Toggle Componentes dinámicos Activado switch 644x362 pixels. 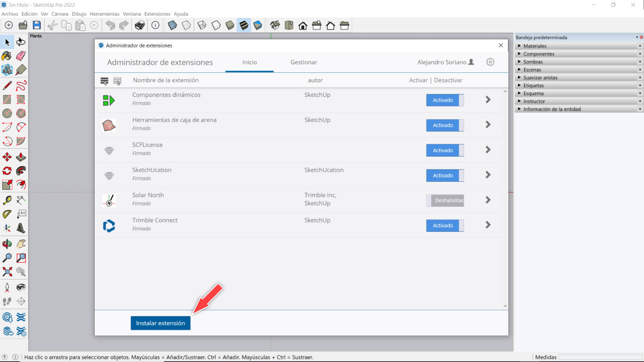coord(445,100)
